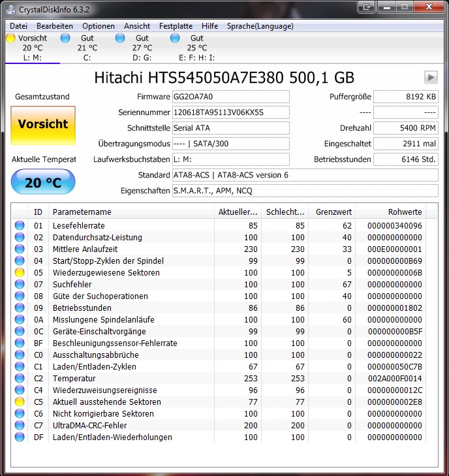
Task: Click the ID column header
Action: (x=39, y=212)
